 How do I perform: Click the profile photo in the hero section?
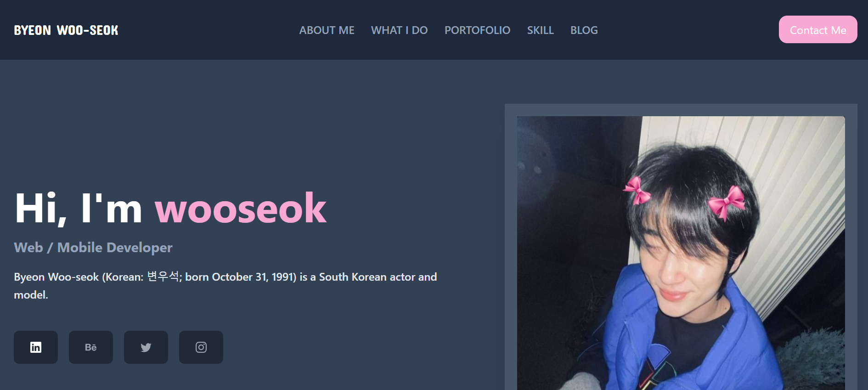pos(681,253)
